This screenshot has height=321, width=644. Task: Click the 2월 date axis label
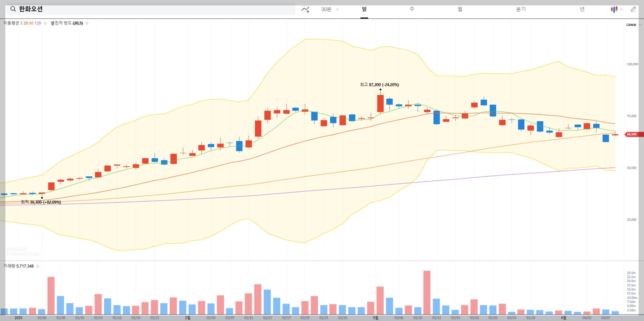[x=188, y=318]
